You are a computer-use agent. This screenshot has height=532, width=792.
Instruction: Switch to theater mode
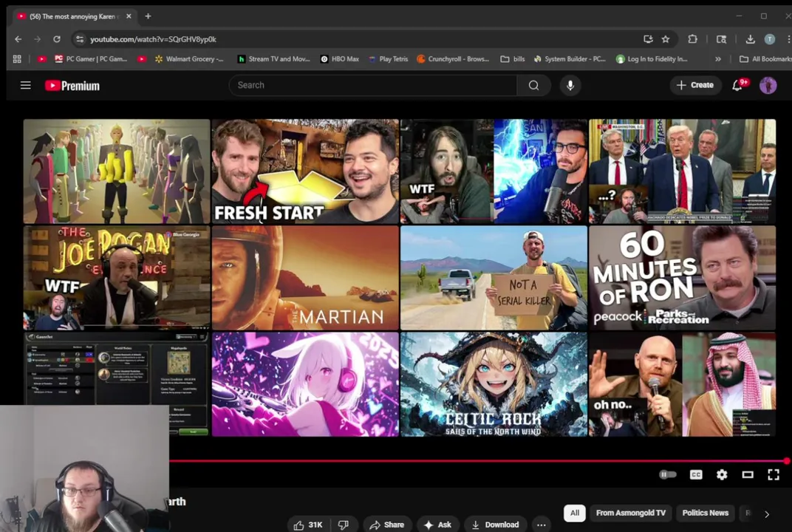[x=748, y=474]
